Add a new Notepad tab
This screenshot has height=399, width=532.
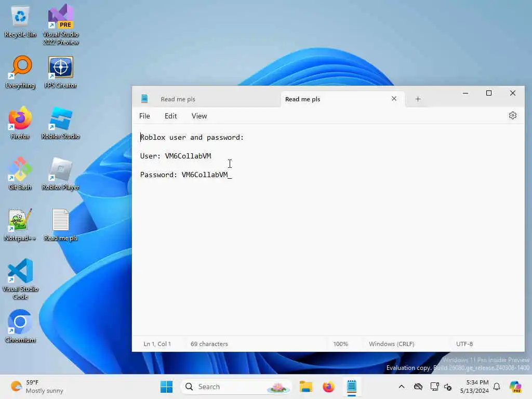[x=418, y=99]
